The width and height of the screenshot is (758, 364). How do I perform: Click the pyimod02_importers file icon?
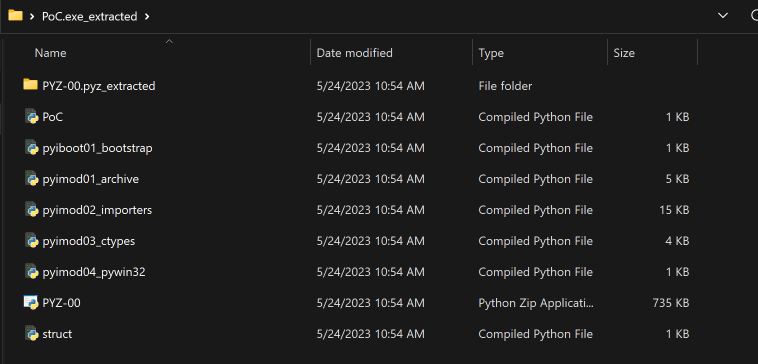click(31, 209)
